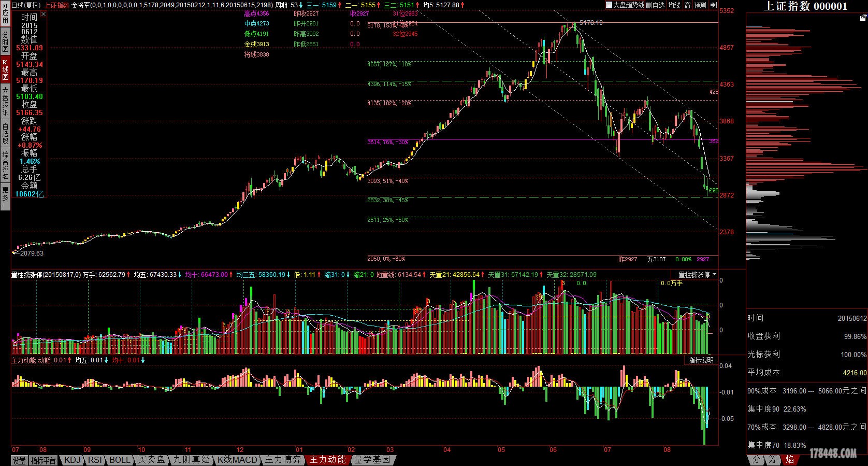Click the 2832, 38%, -45% level label
The height and width of the screenshot is (466, 868).
point(388,200)
